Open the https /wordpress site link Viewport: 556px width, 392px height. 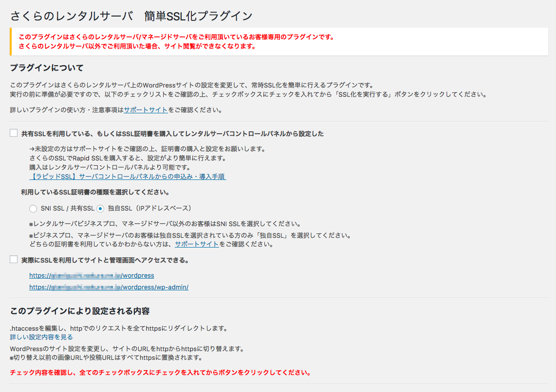92,275
